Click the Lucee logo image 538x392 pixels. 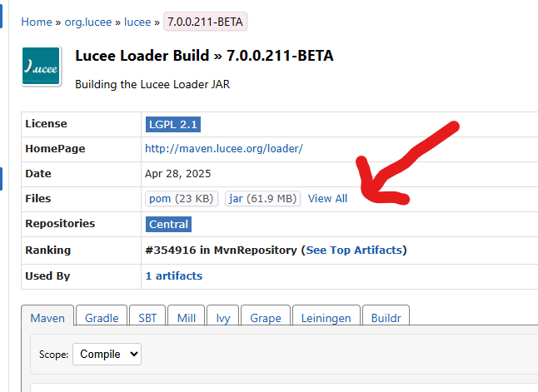coord(41,66)
